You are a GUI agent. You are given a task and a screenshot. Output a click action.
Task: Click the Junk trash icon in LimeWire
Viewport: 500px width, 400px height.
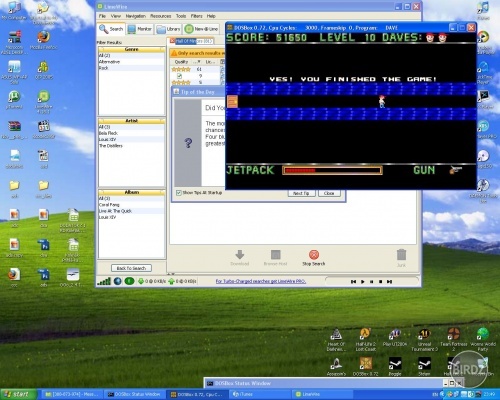pos(401,255)
